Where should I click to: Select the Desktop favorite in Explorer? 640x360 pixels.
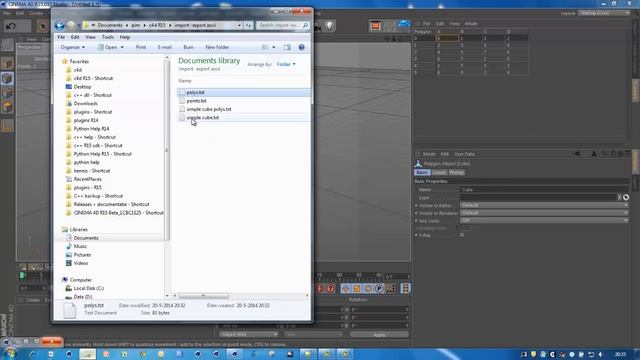[x=82, y=87]
